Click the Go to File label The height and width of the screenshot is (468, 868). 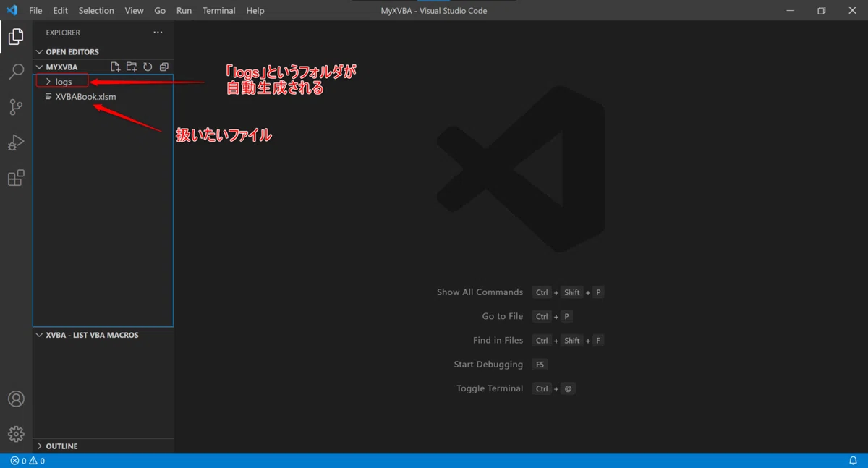[x=503, y=316]
